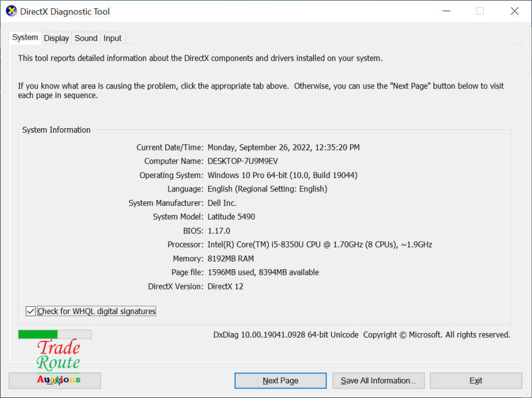The height and width of the screenshot is (398, 532).
Task: Open the Sound tab
Action: [x=85, y=38]
